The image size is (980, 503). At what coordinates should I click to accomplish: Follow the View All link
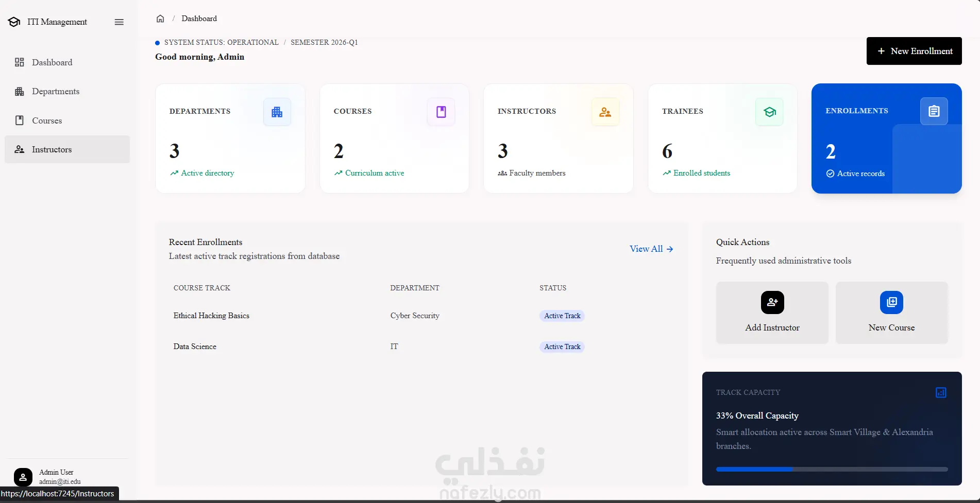tap(651, 249)
